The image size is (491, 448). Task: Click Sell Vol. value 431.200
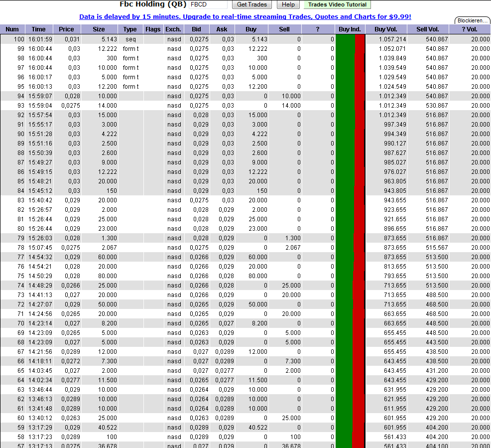tap(437, 370)
